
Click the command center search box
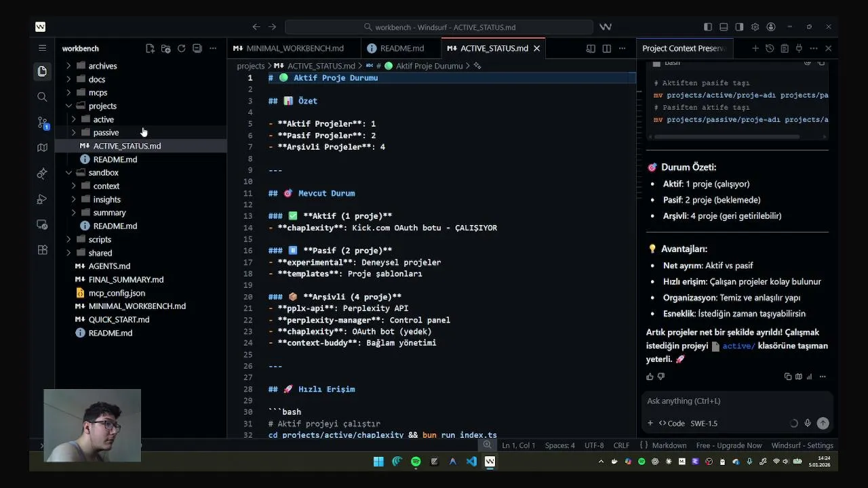point(439,27)
